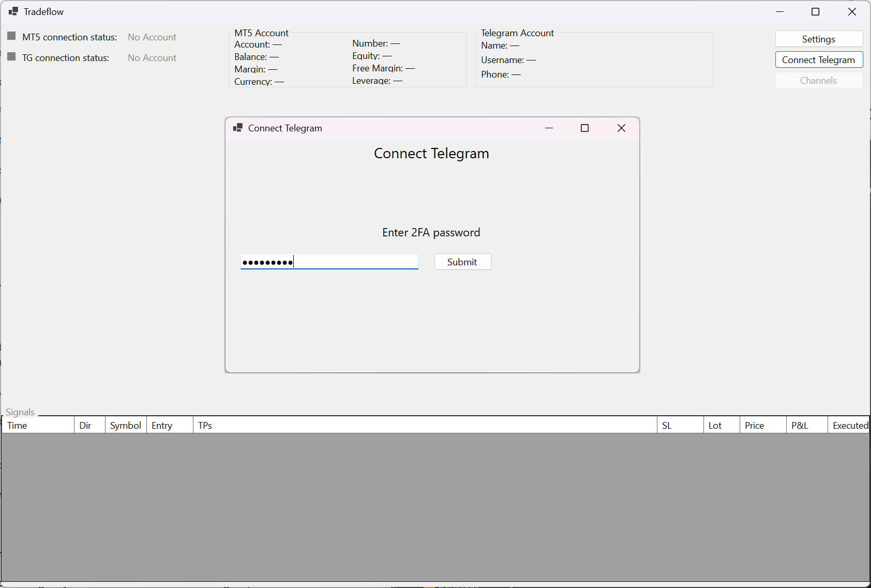
Task: Click the 'Free Margin: —' text
Action: [x=383, y=68]
